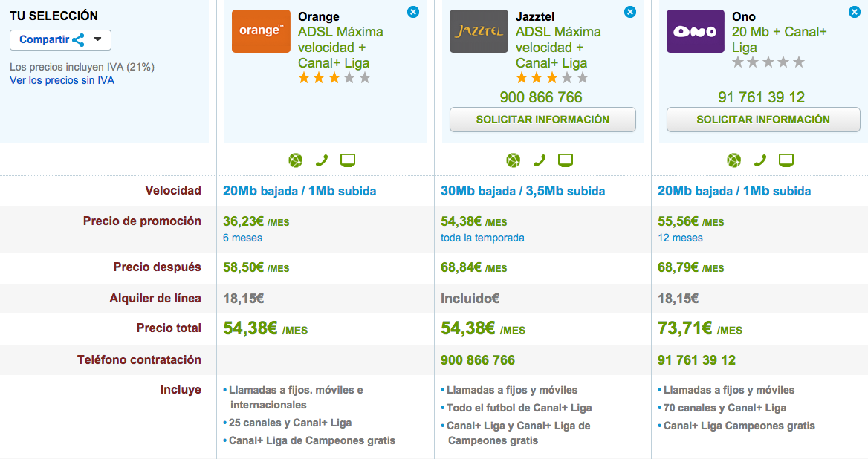The image size is (868, 459).
Task: Click the Ono logo
Action: click(x=696, y=31)
